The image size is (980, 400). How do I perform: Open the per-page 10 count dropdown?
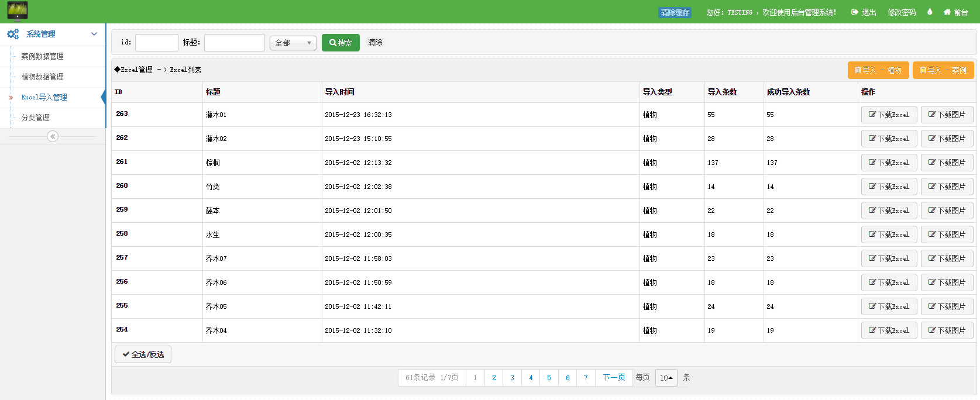(666, 378)
